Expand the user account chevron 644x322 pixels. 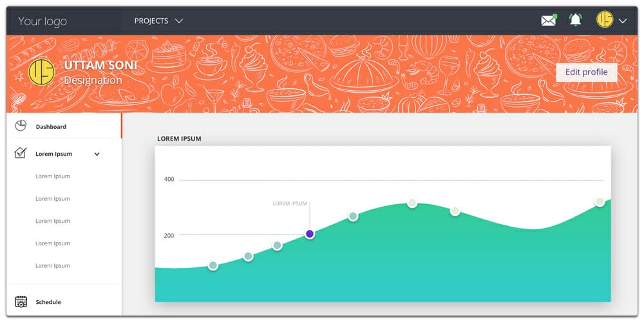[623, 21]
